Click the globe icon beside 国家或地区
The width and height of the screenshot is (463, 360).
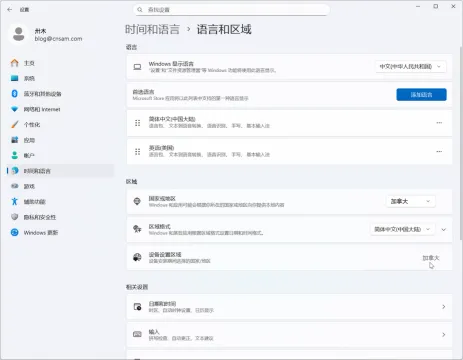tap(137, 201)
